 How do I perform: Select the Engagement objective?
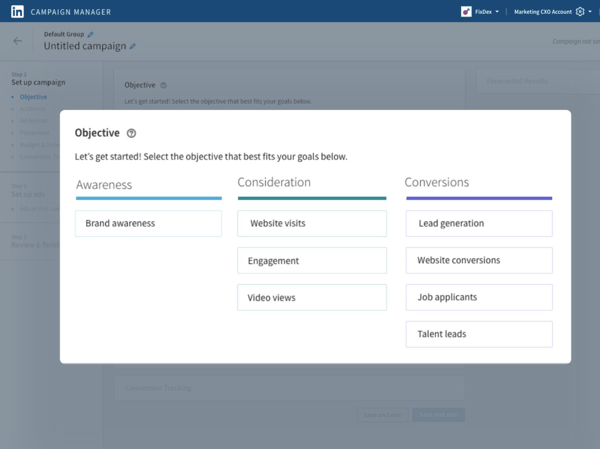pyautogui.click(x=312, y=261)
